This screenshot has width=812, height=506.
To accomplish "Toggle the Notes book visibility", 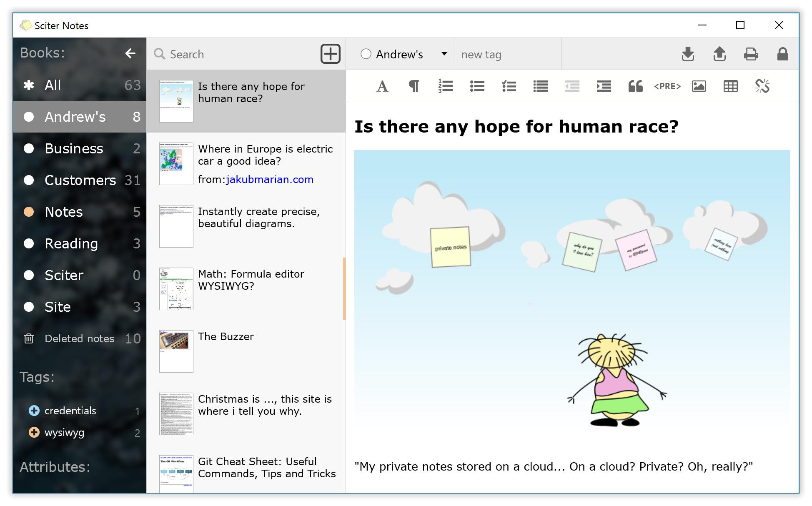I will tap(28, 211).
